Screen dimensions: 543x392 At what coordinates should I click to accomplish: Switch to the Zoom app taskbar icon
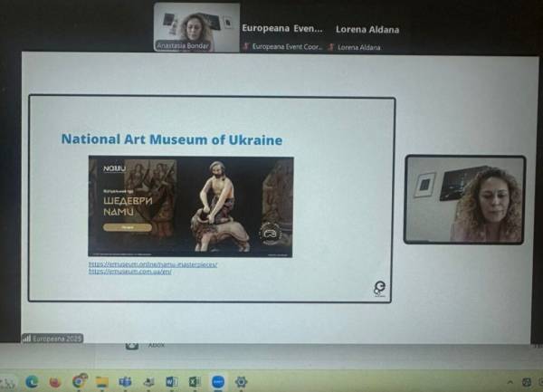[x=218, y=382]
